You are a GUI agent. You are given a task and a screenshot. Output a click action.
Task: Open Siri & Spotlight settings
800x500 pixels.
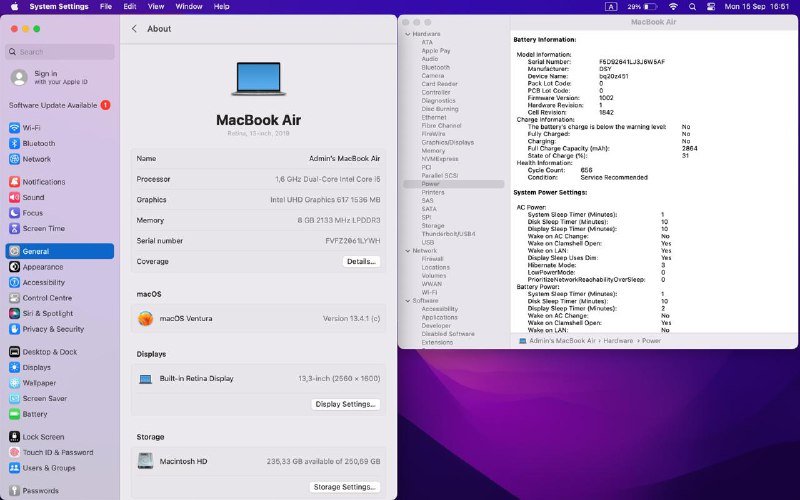tap(41, 313)
